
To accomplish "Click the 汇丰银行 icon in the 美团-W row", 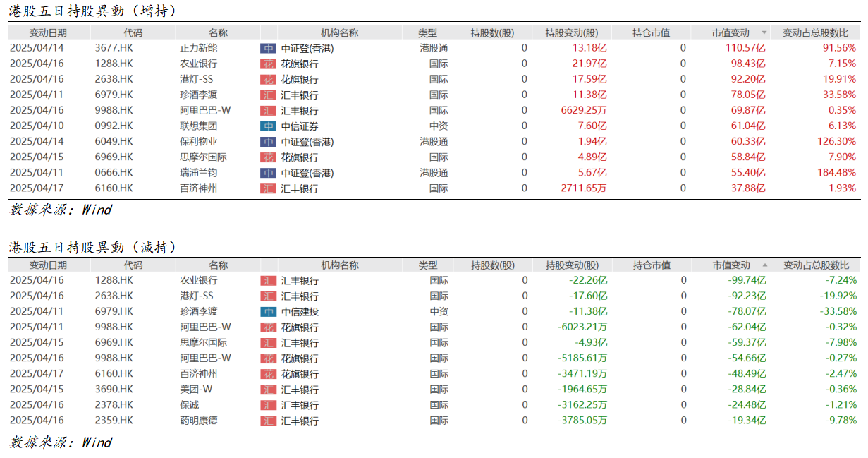I will coord(269,389).
